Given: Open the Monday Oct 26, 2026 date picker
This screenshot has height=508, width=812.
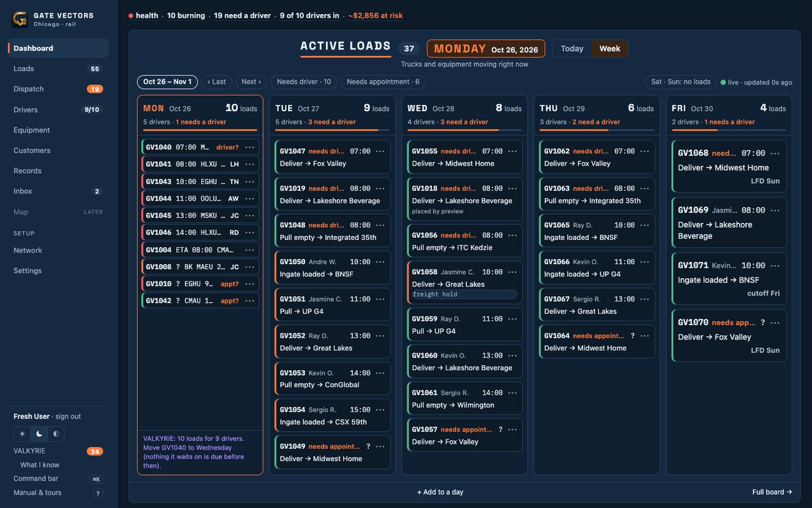Looking at the screenshot, I should [x=486, y=49].
